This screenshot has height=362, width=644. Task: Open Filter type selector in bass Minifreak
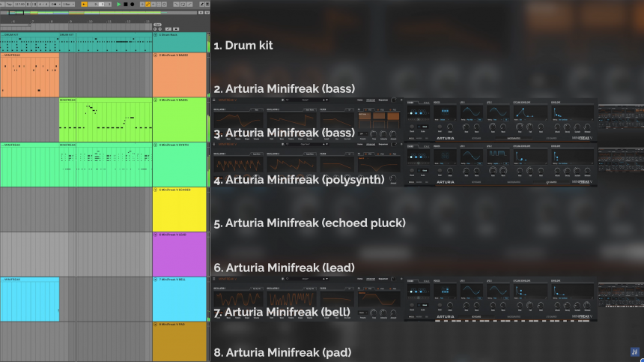(350, 109)
